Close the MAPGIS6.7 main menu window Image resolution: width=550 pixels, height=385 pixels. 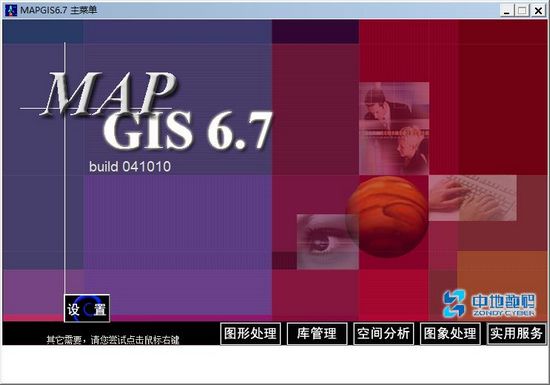click(x=538, y=11)
